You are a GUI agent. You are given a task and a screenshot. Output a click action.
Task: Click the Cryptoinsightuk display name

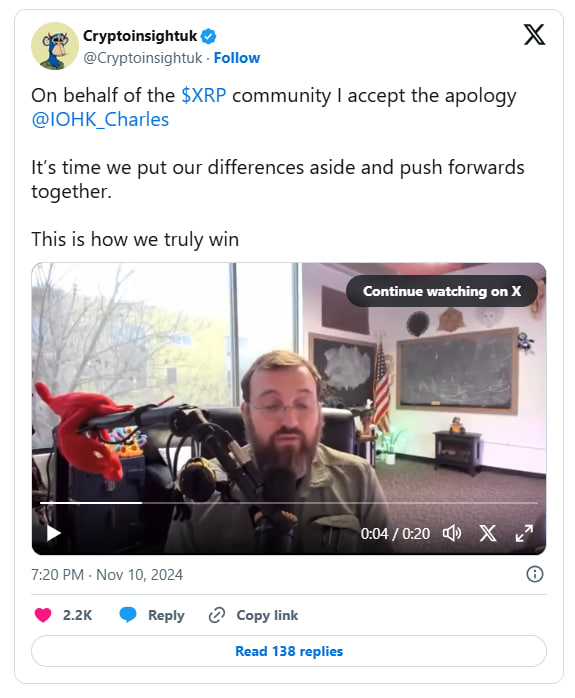140,36
